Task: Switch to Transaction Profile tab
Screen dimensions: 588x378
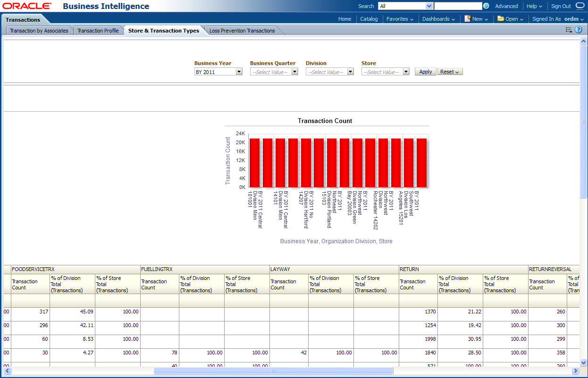Action: pyautogui.click(x=98, y=31)
